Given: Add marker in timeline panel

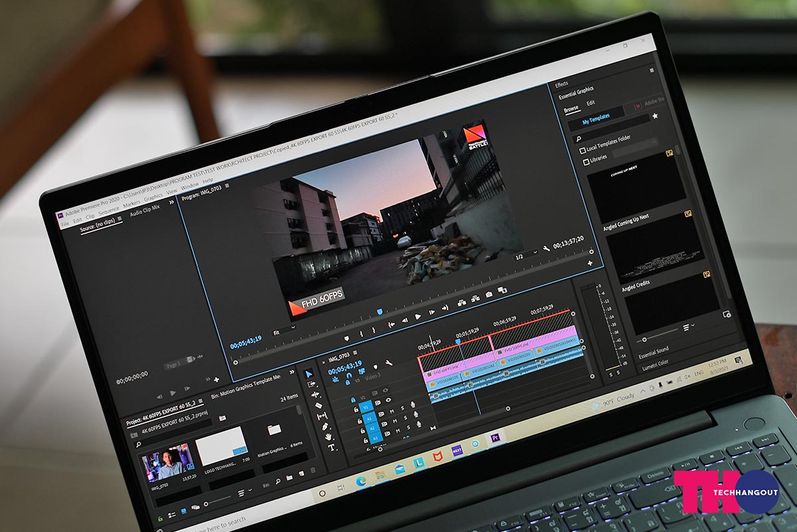Looking at the screenshot, I should tap(375, 367).
